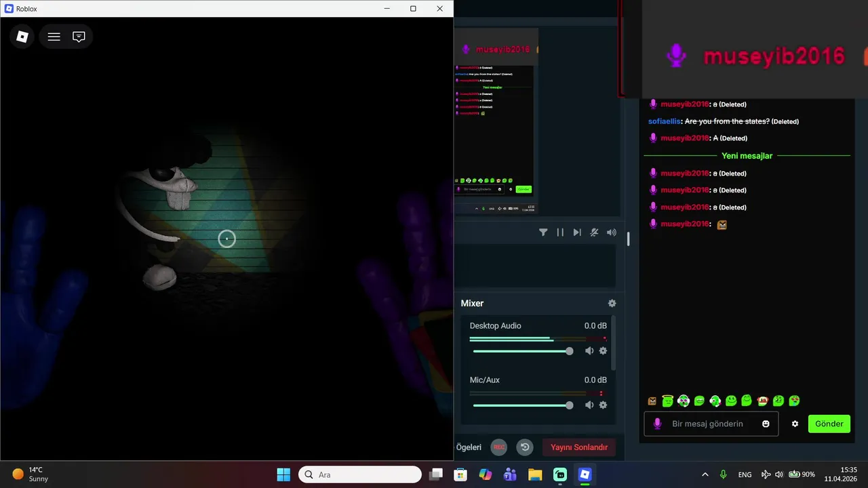Screen dimensions: 868x488
Task: Click the Mixer panel heading
Action: click(472, 304)
